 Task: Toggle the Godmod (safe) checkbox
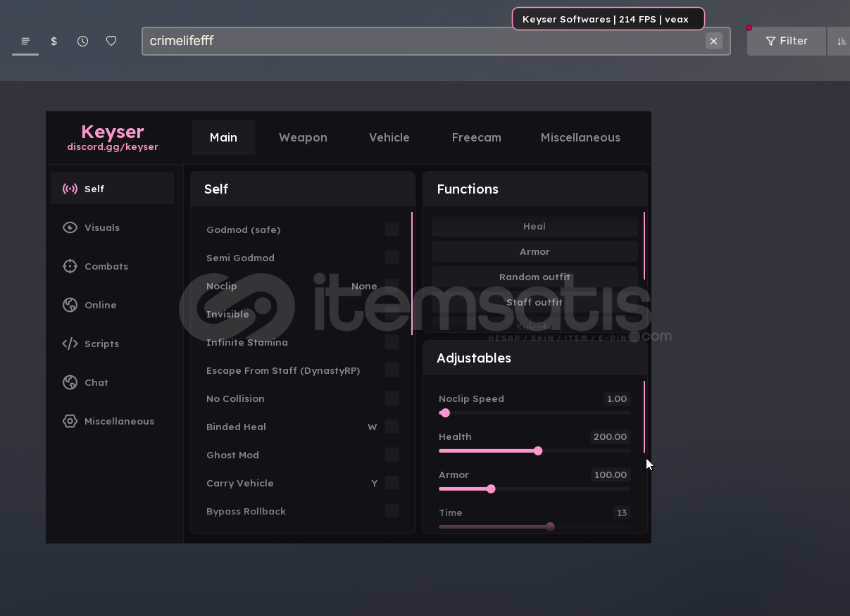tap(392, 230)
